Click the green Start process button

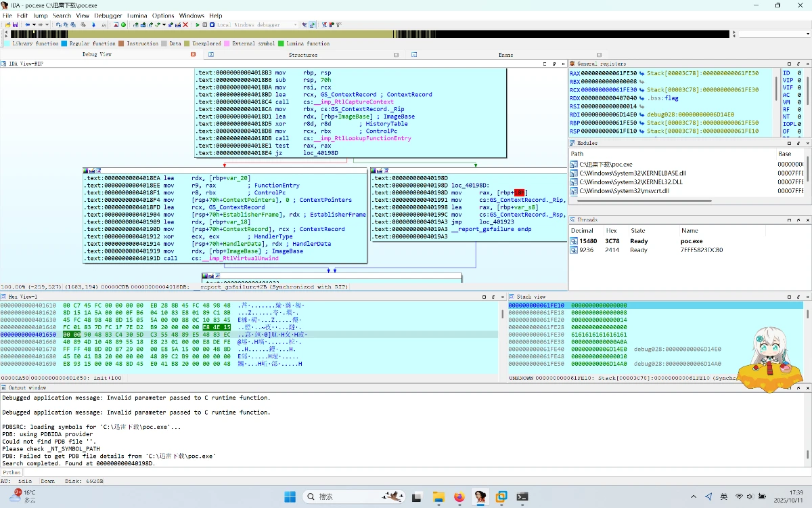[198, 25]
